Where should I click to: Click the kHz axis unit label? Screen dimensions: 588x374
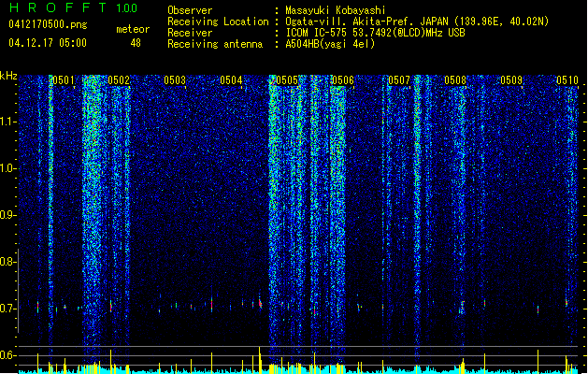tap(8, 76)
